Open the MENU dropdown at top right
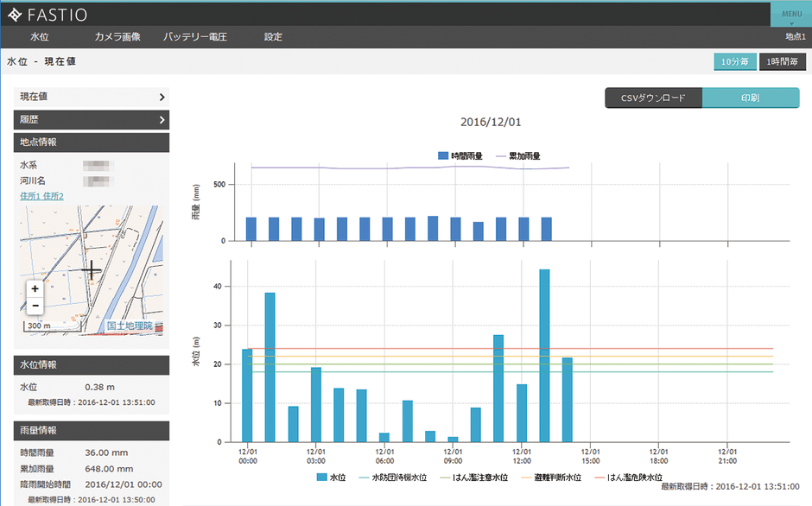The width and height of the screenshot is (812, 506). pyautogui.click(x=790, y=15)
